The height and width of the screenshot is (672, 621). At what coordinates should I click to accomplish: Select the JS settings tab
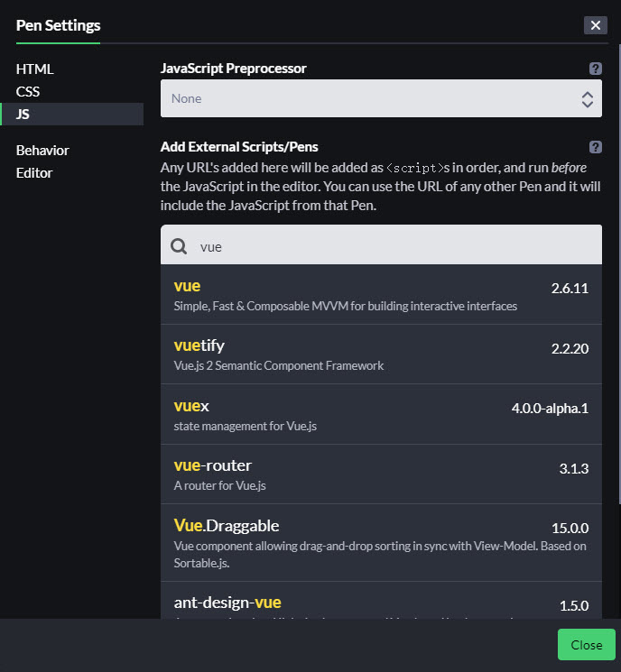point(23,114)
